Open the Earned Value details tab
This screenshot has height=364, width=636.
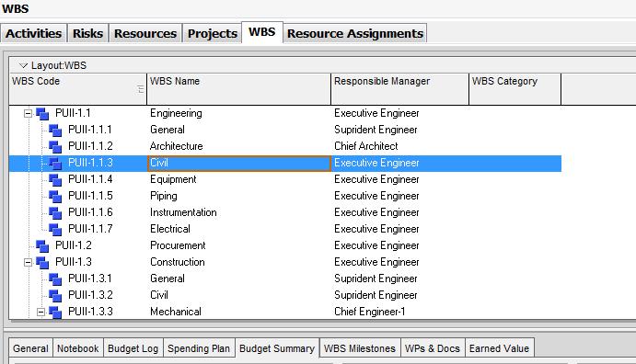click(x=499, y=348)
